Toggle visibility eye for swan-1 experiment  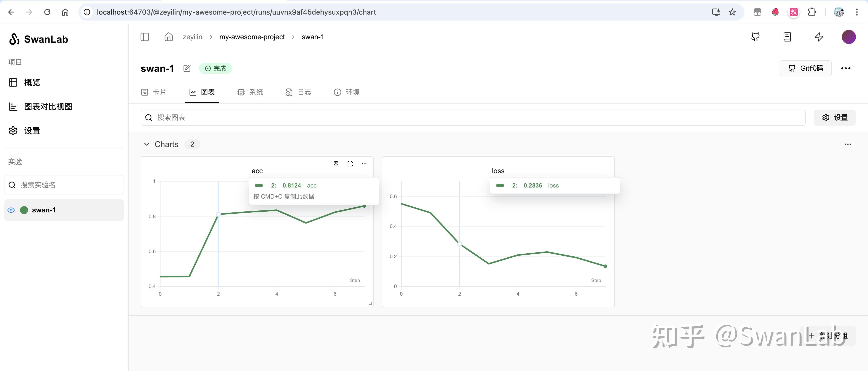coord(11,210)
